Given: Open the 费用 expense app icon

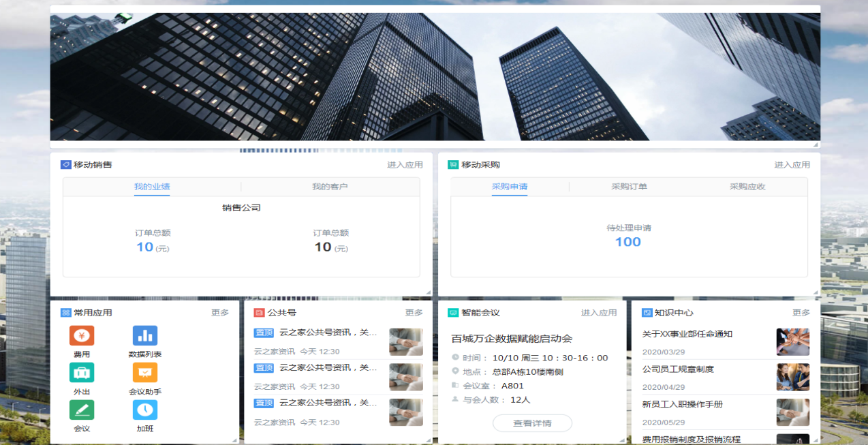Looking at the screenshot, I should coord(82,335).
